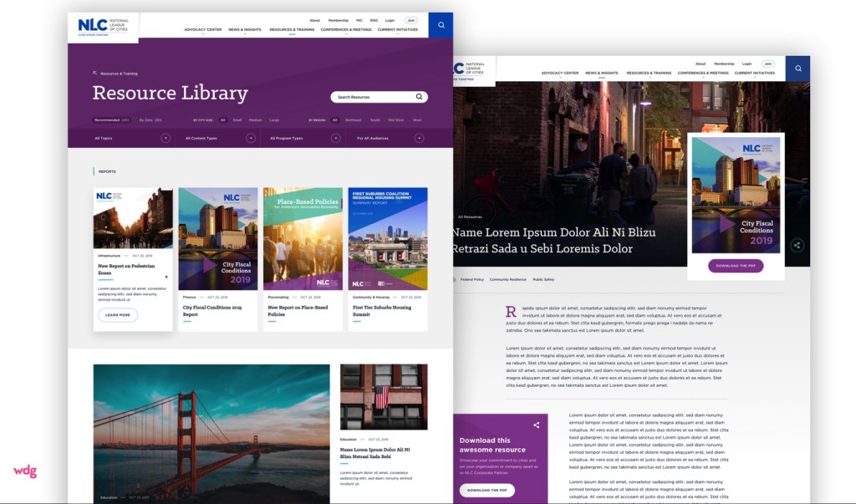Click Download the PDF button under City Fiscal cover
856x504 pixels.
tap(735, 266)
